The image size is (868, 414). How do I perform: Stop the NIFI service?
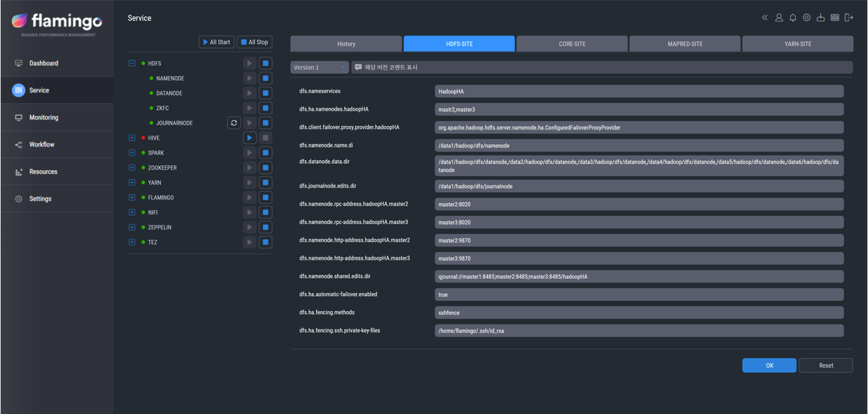pos(265,213)
